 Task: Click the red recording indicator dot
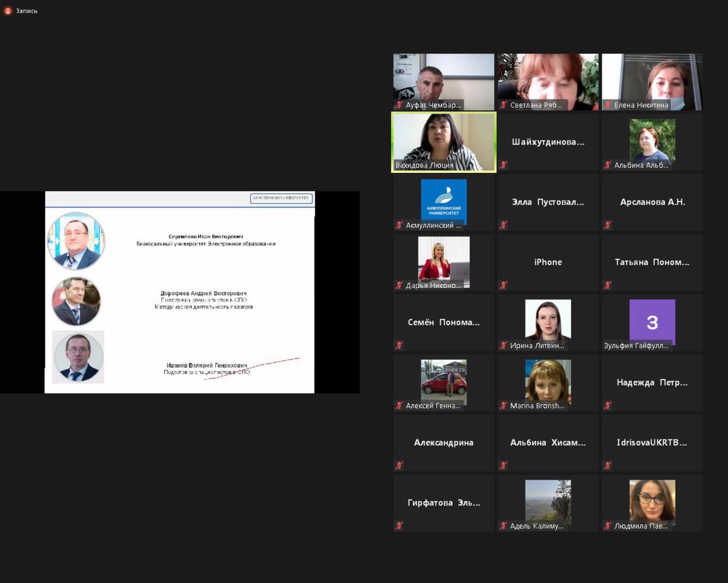coord(8,11)
